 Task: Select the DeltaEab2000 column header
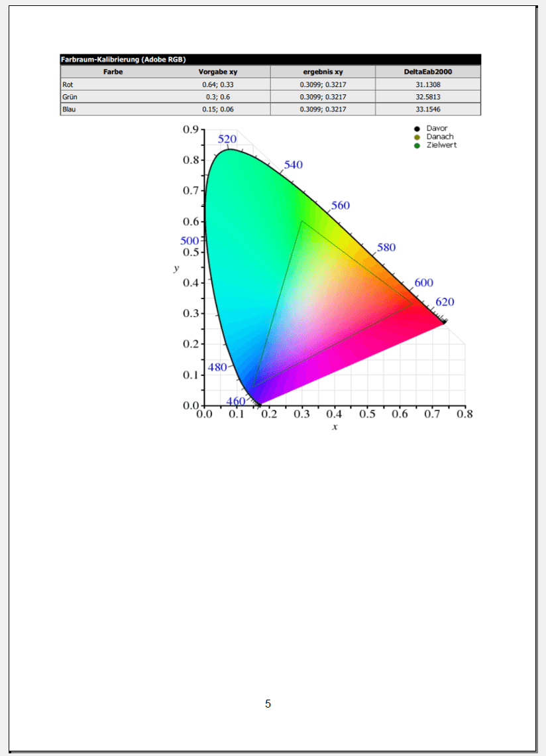click(427, 72)
